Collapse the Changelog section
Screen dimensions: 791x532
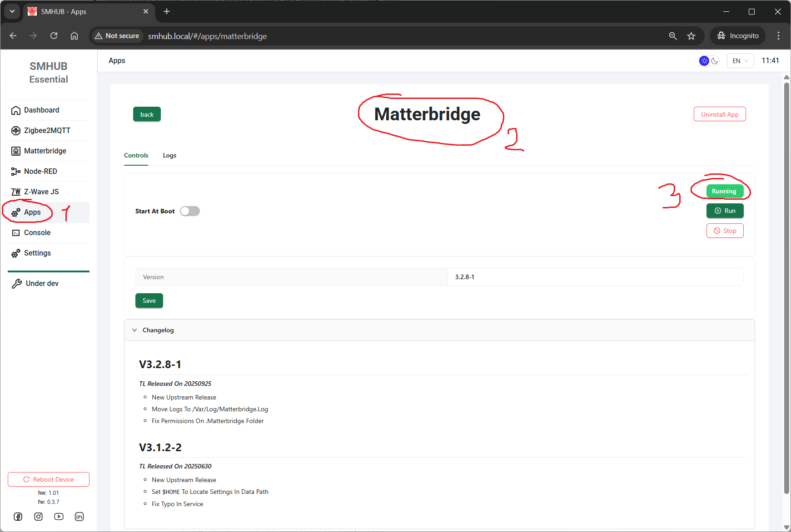click(134, 330)
